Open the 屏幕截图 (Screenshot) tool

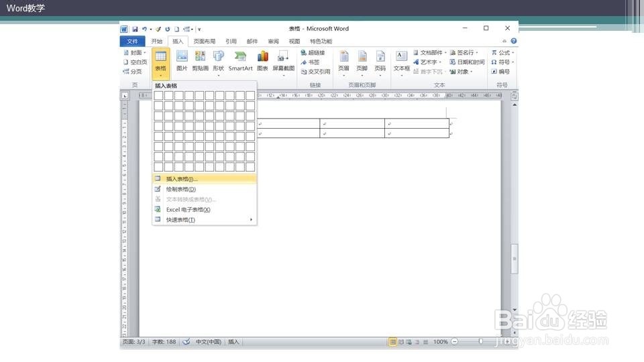[283, 63]
